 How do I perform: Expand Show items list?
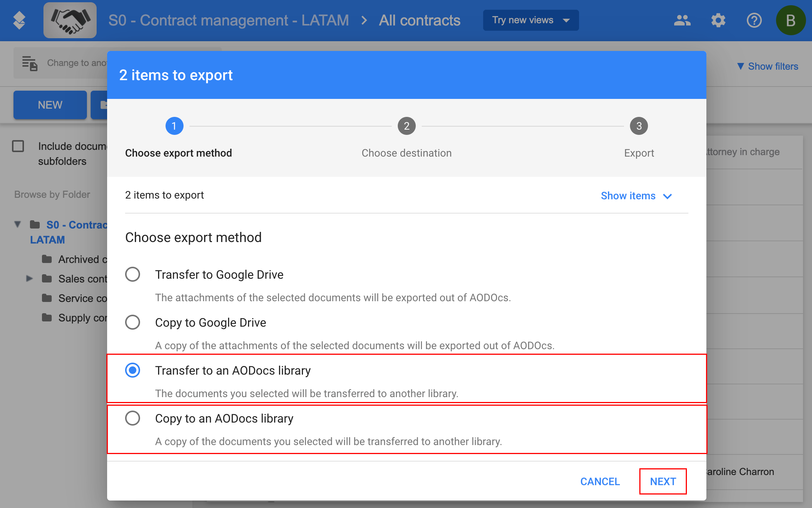tap(636, 196)
